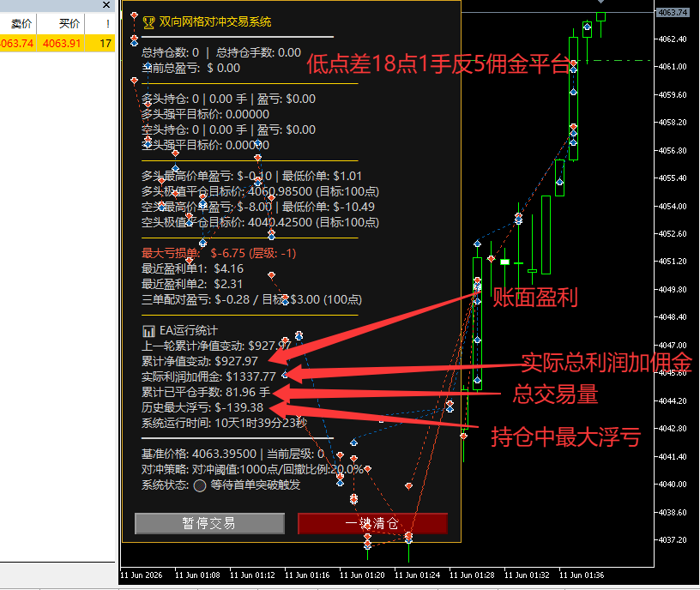
Task: Click the 多头极值平仓目标价 4060.98500 line
Action: [x=260, y=192]
